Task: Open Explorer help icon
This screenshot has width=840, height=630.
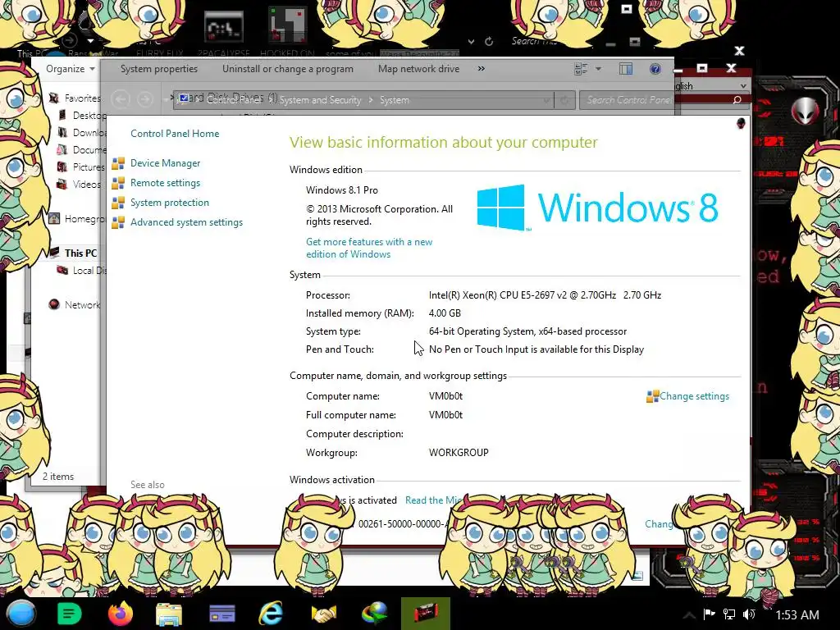Action: 655,69
